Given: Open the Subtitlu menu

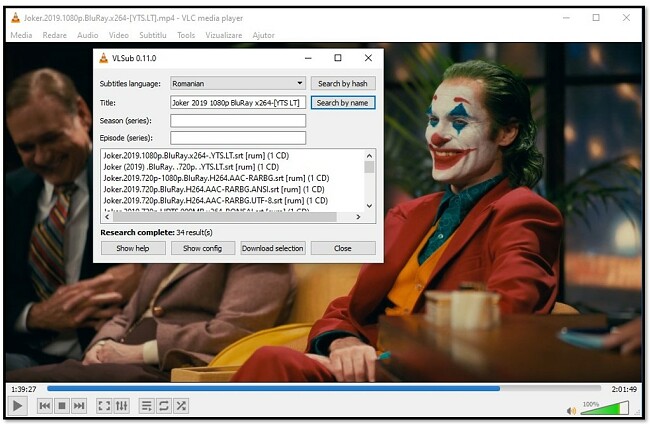Looking at the screenshot, I should (153, 35).
